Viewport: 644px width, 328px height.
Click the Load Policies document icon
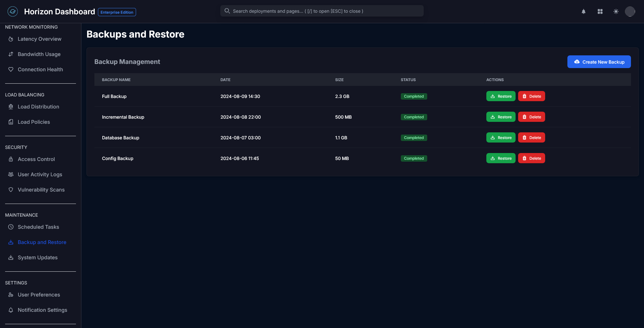pyautogui.click(x=11, y=122)
